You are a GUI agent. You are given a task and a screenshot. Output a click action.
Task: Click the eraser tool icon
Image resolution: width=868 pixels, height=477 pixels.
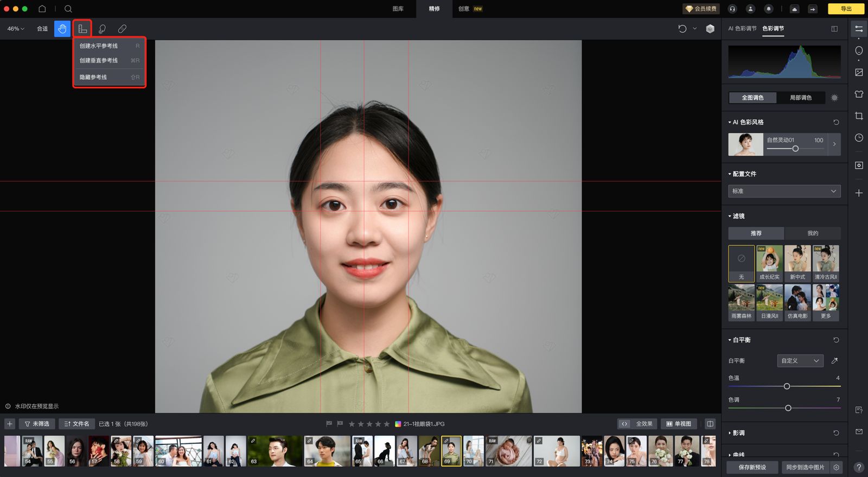pos(122,29)
